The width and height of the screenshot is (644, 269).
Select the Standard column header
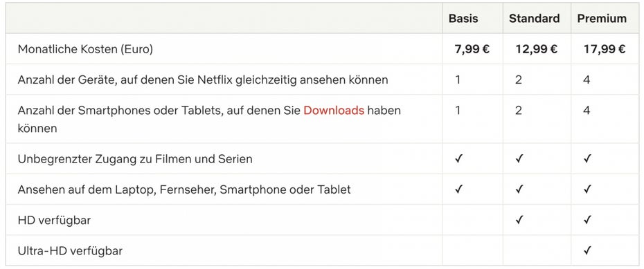click(535, 19)
